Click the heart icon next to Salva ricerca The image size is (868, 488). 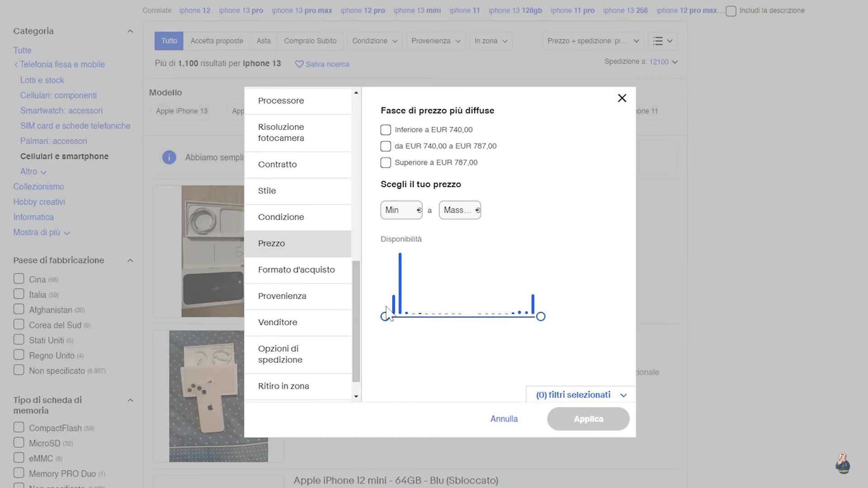(299, 64)
